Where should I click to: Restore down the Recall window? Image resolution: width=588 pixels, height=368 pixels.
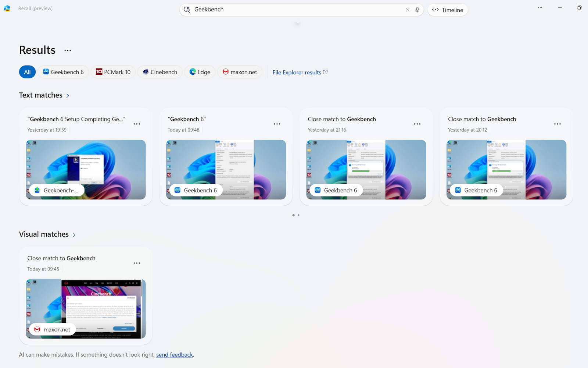(x=579, y=8)
